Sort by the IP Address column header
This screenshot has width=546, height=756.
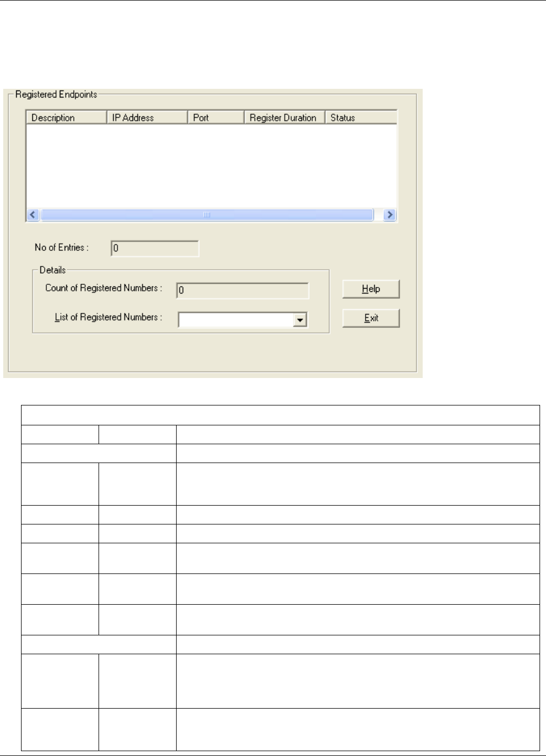[x=147, y=117]
